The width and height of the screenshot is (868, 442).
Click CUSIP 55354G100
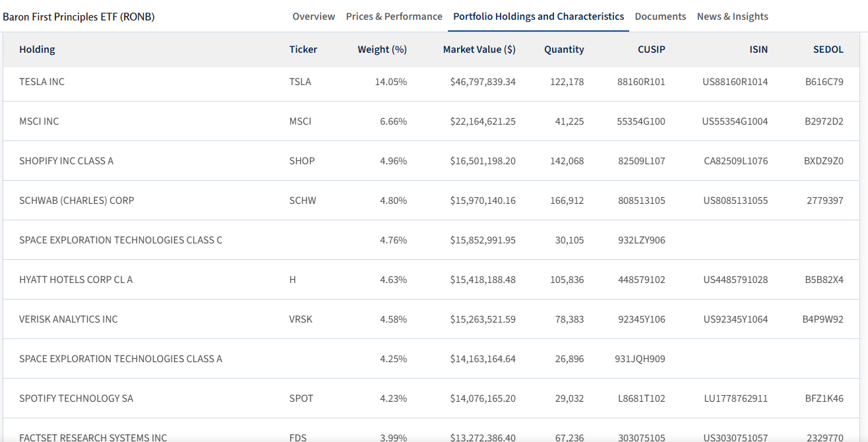click(x=641, y=121)
